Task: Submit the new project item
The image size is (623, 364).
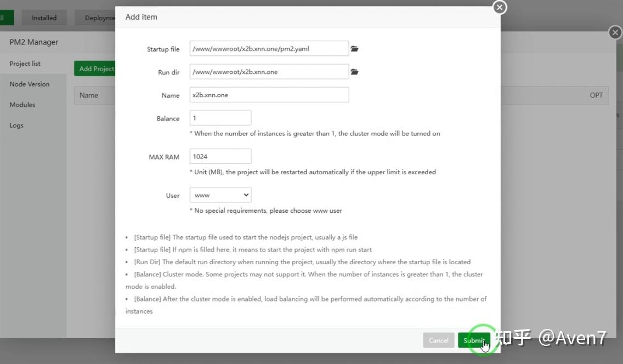Action: [474, 340]
